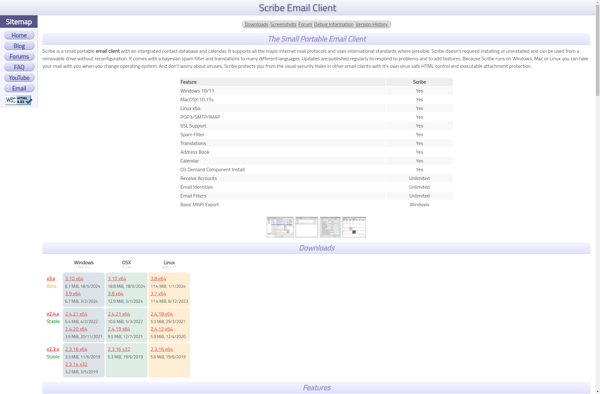Open Debug Information in the top navigation

334,24
